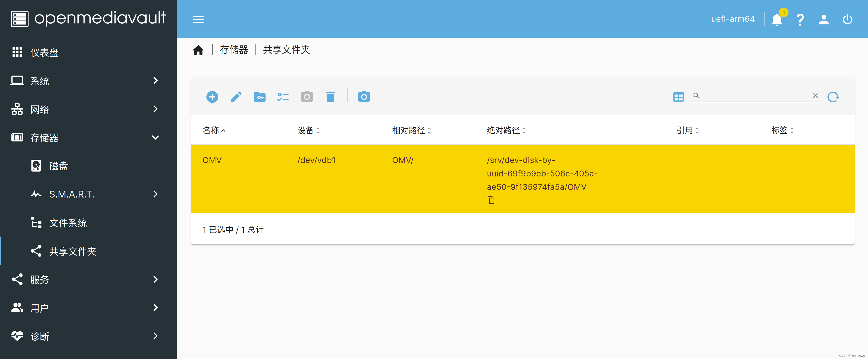Open folder permissions key icon
Image resolution: width=868 pixels, height=359 pixels.
point(259,97)
